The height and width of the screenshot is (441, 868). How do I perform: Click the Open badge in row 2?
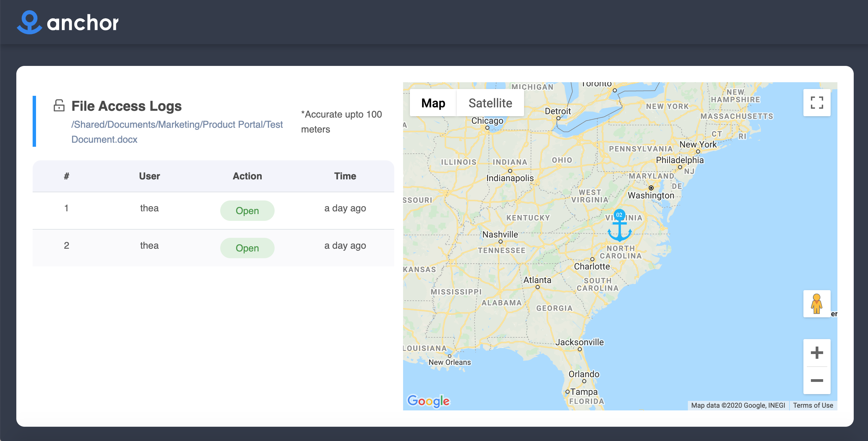coord(247,248)
